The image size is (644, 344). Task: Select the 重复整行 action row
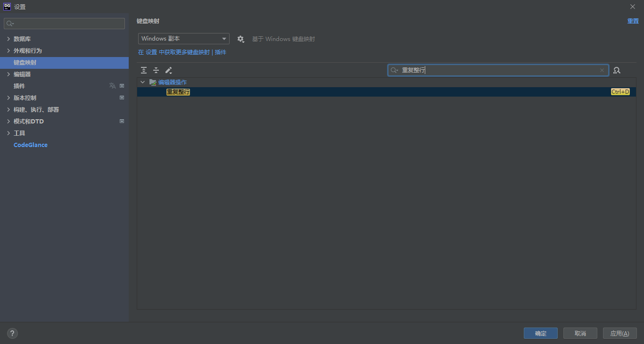tap(178, 91)
